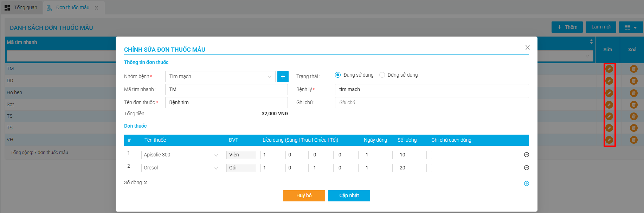
Task: Click the Tên đơn thuốc field
Action: click(x=226, y=103)
